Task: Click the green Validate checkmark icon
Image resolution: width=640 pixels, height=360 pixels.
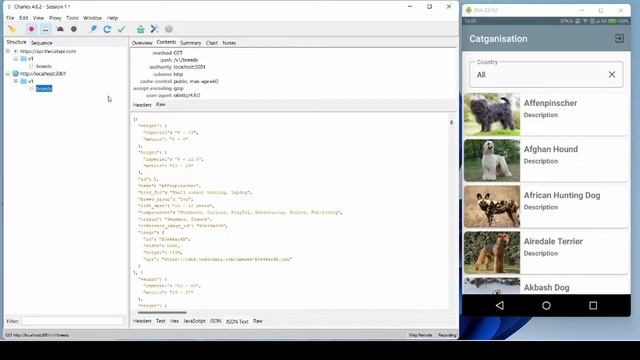Action: click(121, 29)
